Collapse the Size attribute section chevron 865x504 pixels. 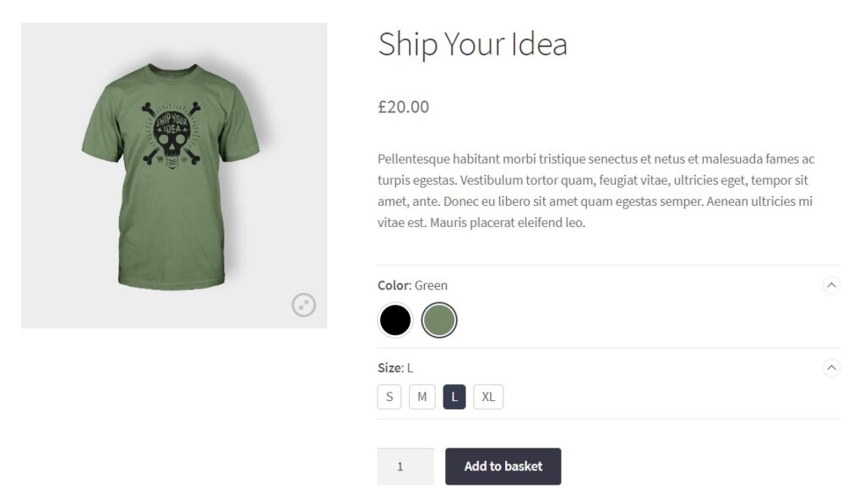(x=831, y=368)
